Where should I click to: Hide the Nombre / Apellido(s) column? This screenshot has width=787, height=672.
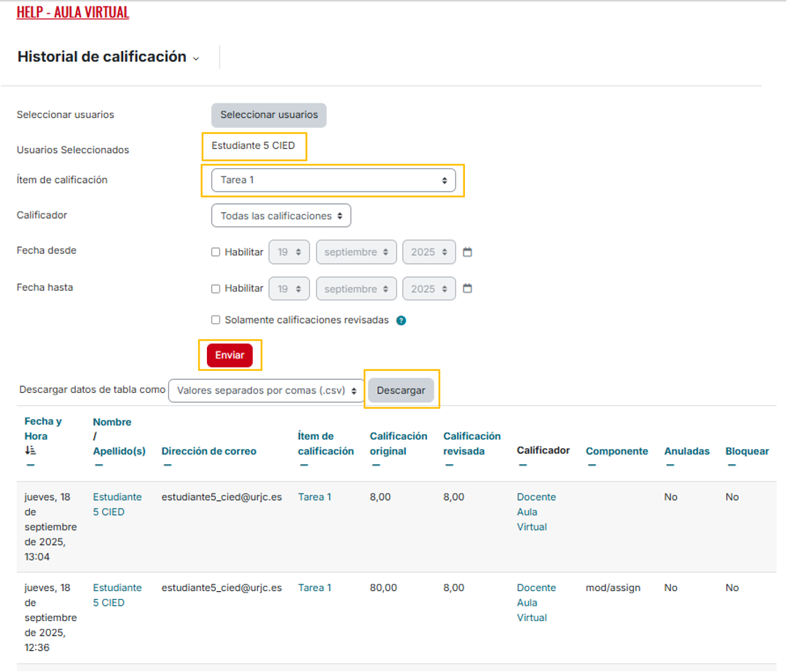tap(99, 465)
